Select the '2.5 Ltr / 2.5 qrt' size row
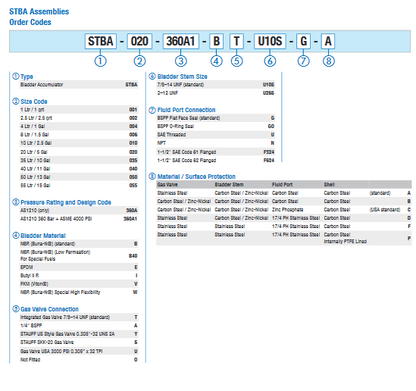The height and width of the screenshot is (391, 416). pyautogui.click(x=79, y=118)
